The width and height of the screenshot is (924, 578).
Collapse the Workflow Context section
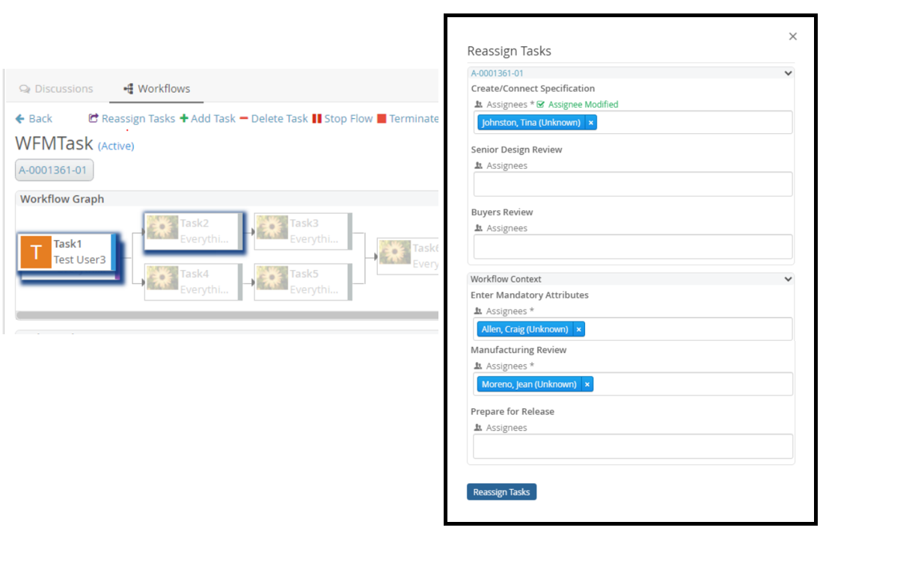point(787,279)
